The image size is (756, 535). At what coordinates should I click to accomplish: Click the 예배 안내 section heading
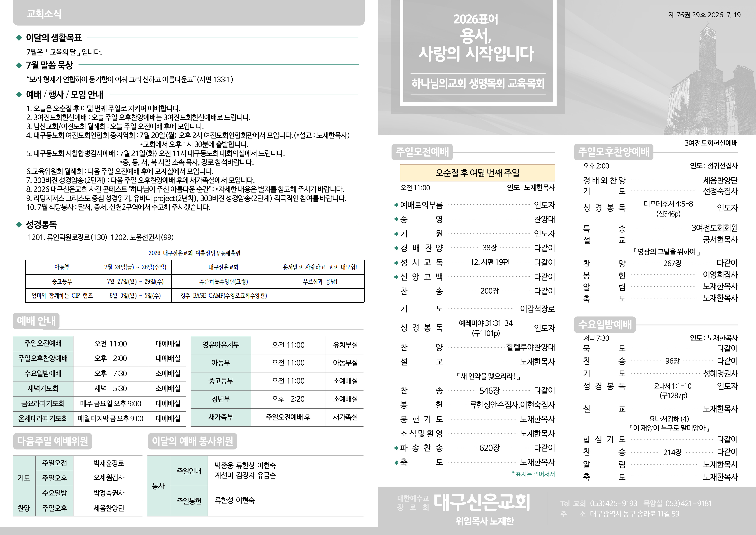point(36,321)
